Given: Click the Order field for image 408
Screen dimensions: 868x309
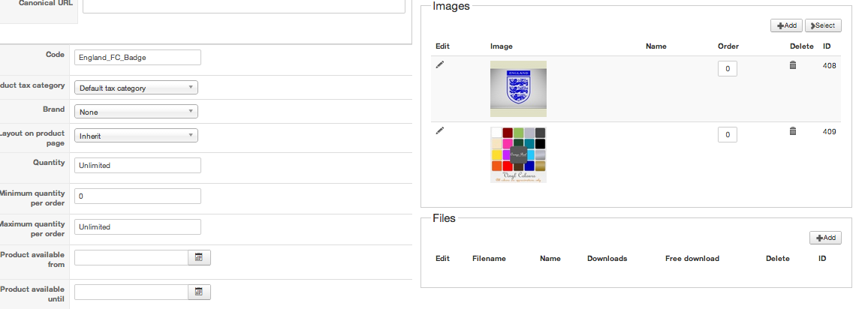Looking at the screenshot, I should coord(727,69).
